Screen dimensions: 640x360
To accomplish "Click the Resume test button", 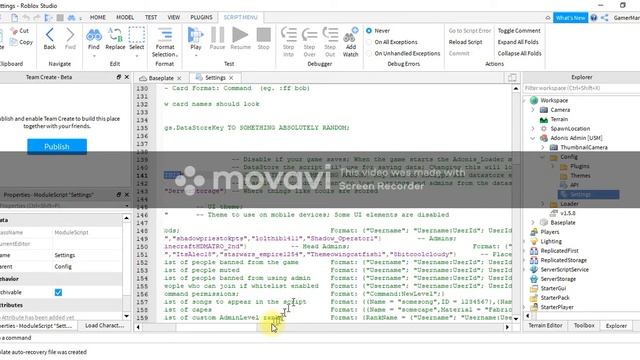I will coord(240,35).
